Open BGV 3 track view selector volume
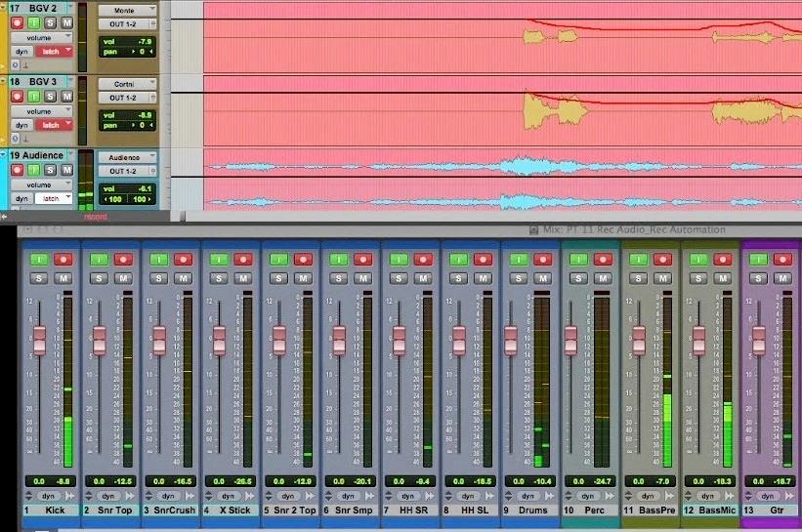 (42, 111)
